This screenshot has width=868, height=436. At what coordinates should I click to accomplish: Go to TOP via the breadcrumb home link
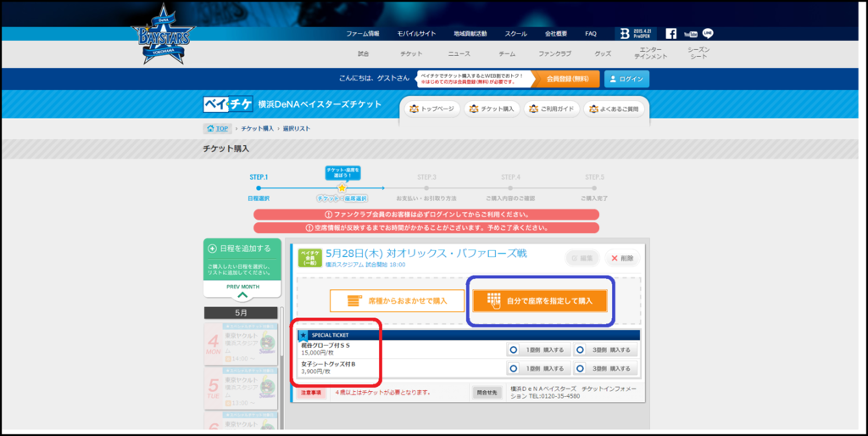click(218, 129)
